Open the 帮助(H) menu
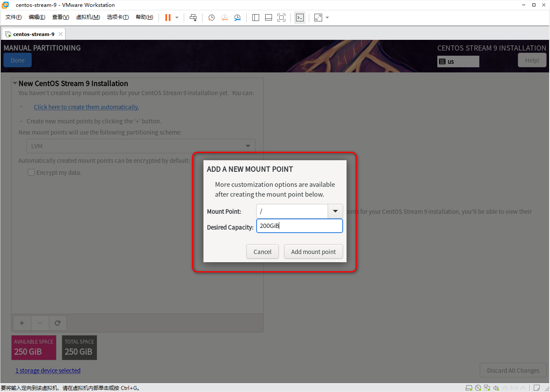 144,17
